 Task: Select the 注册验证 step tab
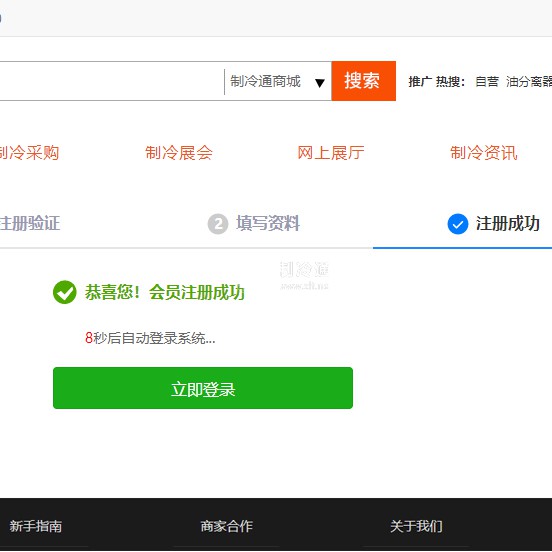30,223
